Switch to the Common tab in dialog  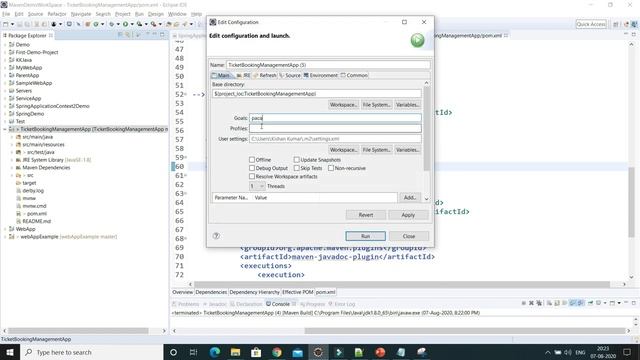[354, 76]
